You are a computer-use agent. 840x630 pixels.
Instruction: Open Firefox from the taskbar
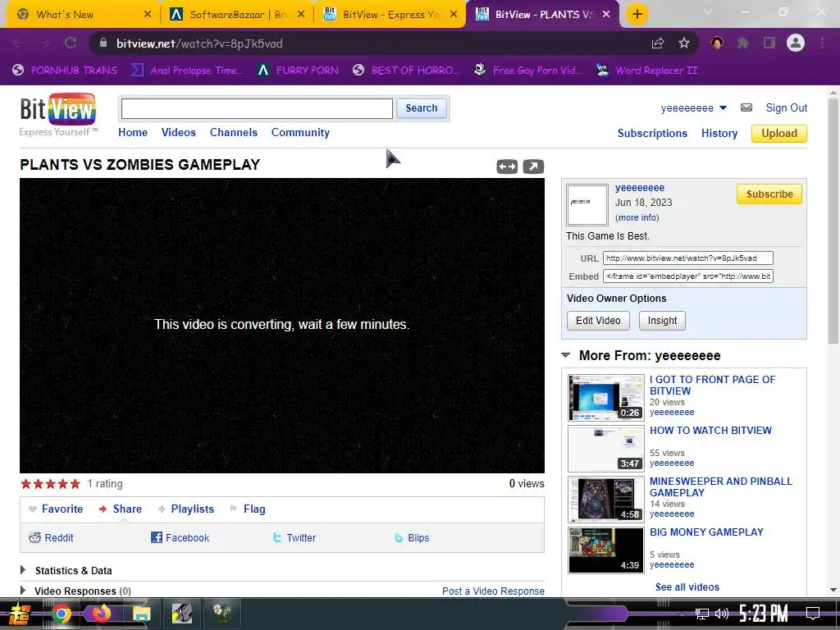tap(101, 614)
